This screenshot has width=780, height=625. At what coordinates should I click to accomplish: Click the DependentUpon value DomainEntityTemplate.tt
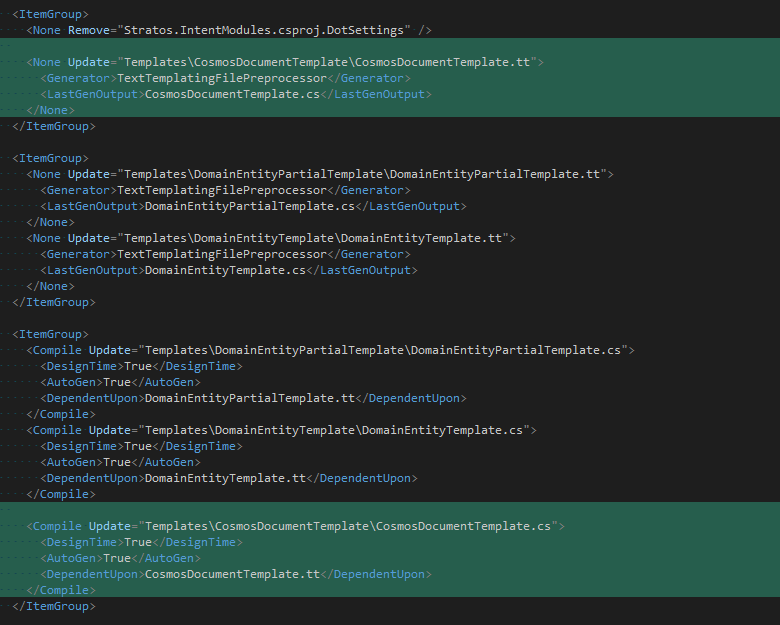[x=225, y=478]
